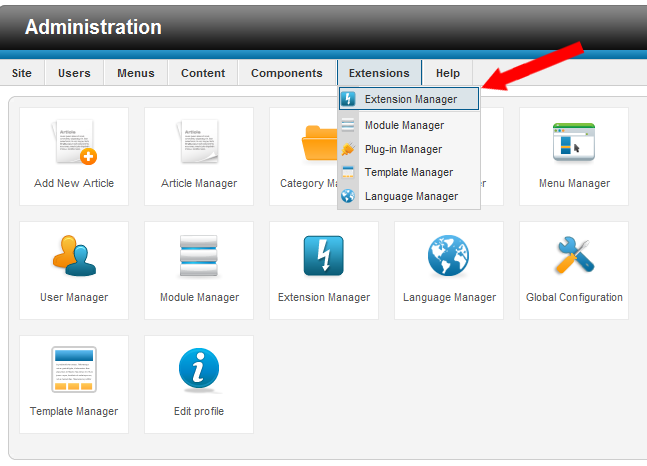Click the Module Manager panel icon
The height and width of the screenshot is (466, 647).
[x=199, y=257]
